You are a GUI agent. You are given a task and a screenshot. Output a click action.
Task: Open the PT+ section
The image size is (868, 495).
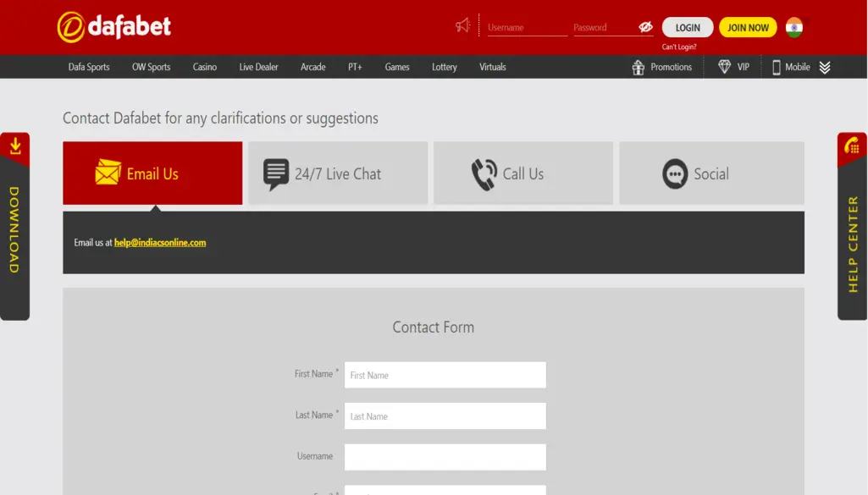(355, 67)
